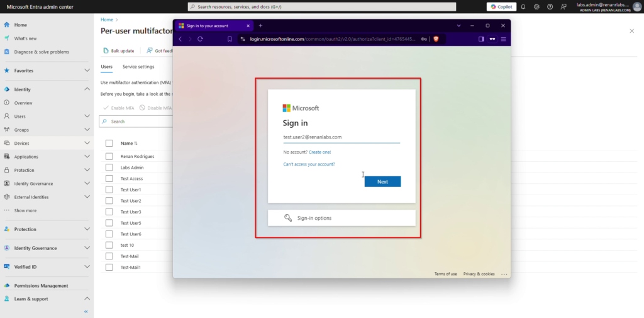Expand the Devices chevron
Screen dimensions: 644x318
[x=87, y=143]
